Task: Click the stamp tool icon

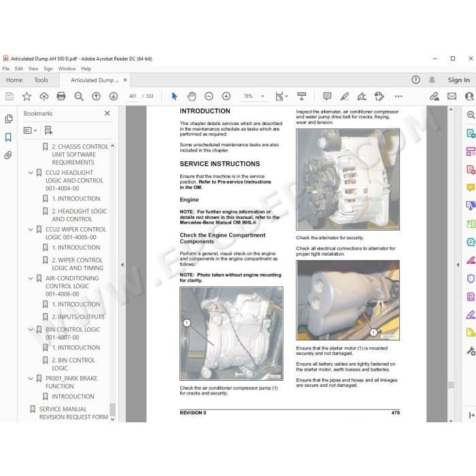Action: [x=379, y=97]
